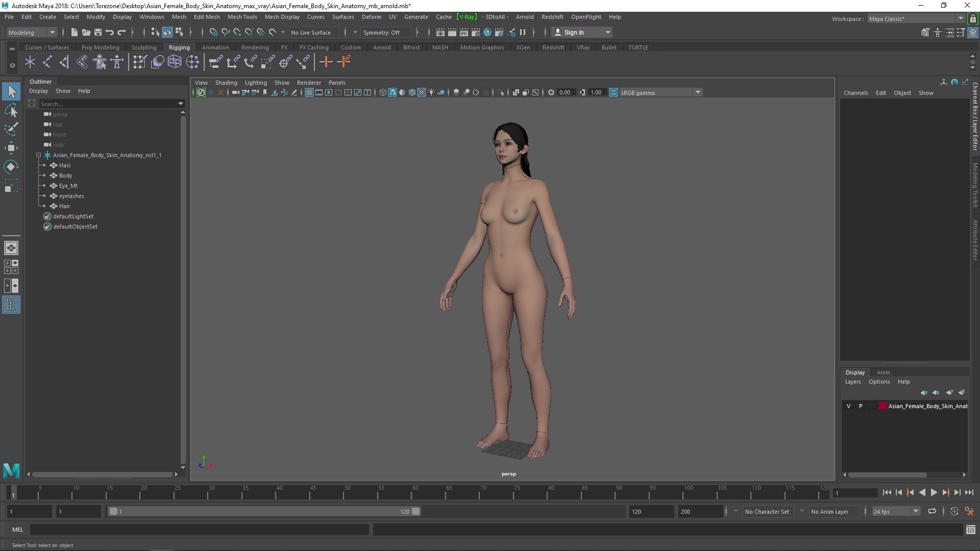
Task: Click Open Scene folder icon
Action: coord(86,32)
